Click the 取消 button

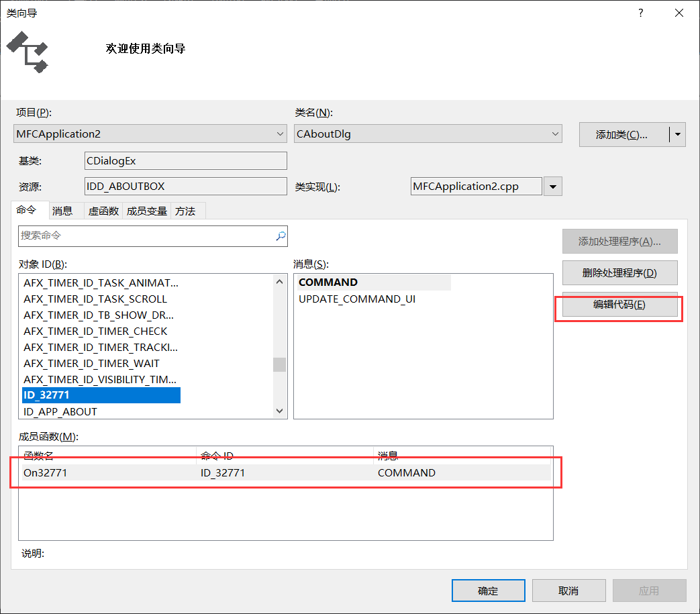click(568, 591)
